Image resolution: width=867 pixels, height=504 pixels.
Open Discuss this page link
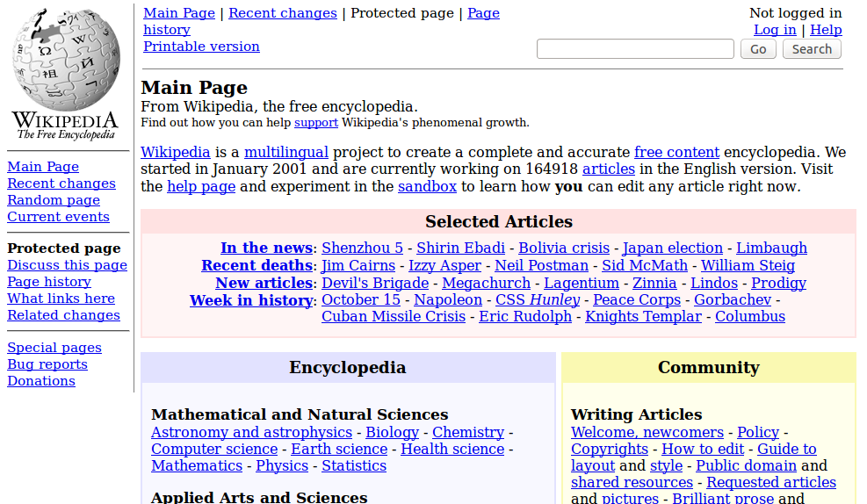67,265
